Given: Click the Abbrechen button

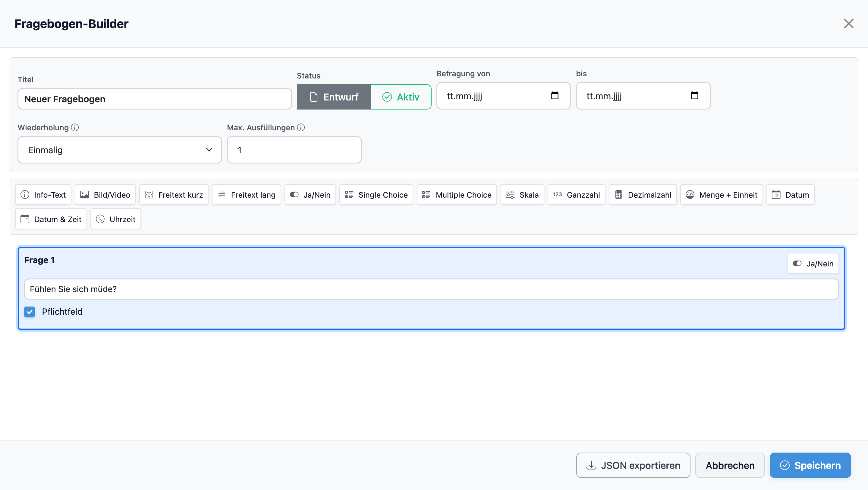Looking at the screenshot, I should 730,465.
